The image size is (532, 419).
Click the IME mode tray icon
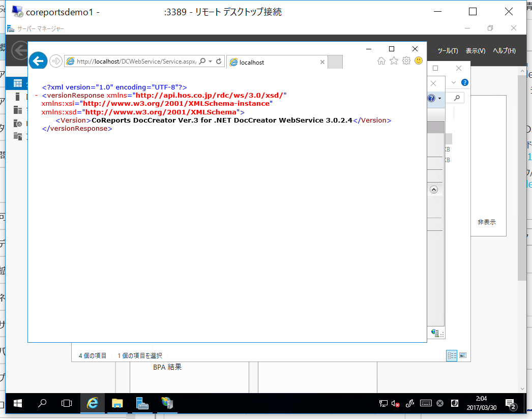pos(455,403)
